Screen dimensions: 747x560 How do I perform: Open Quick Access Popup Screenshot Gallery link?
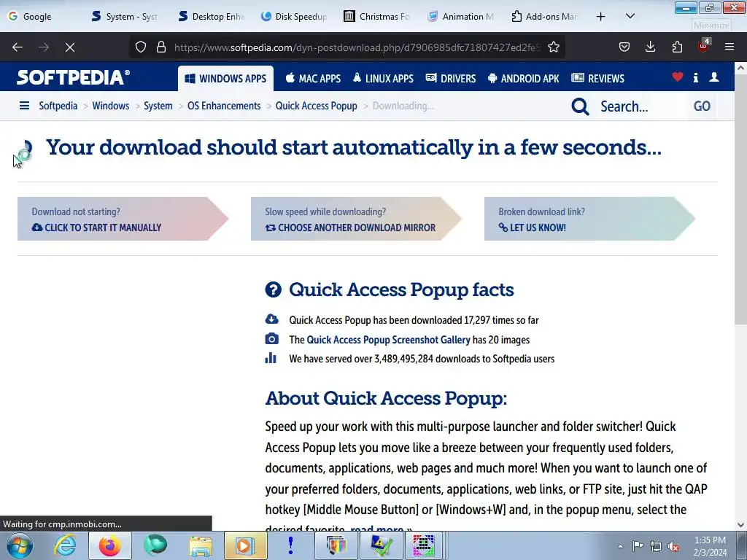(x=388, y=340)
